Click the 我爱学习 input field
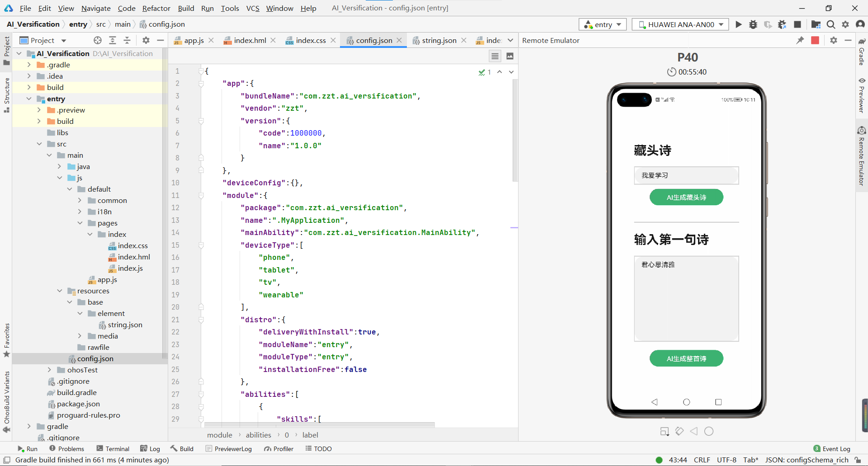Image resolution: width=868 pixels, height=466 pixels. point(686,175)
